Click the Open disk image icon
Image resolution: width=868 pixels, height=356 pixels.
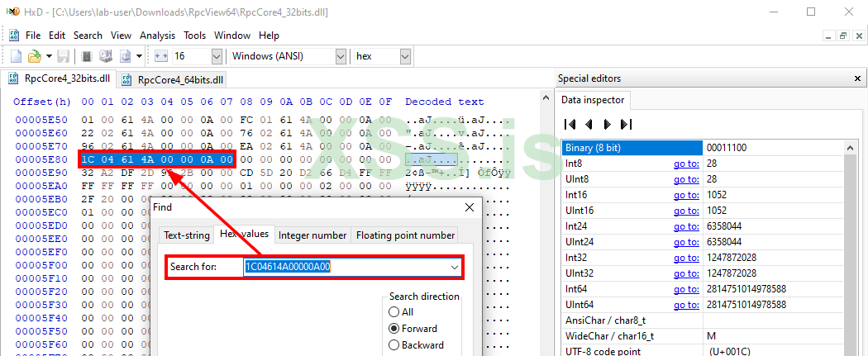125,56
